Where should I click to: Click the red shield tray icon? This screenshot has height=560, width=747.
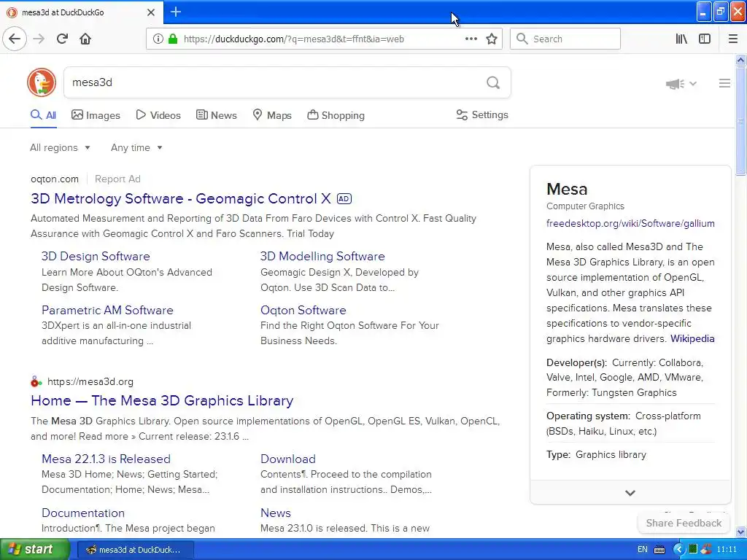tap(706, 550)
